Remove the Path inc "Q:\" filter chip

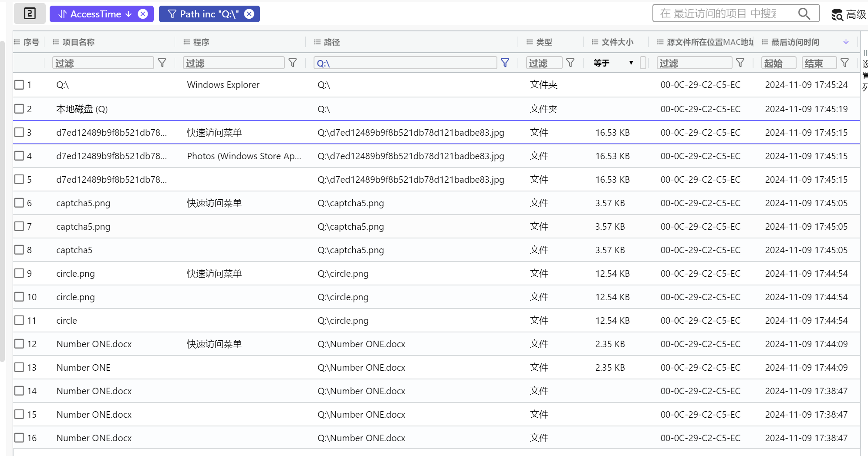249,14
